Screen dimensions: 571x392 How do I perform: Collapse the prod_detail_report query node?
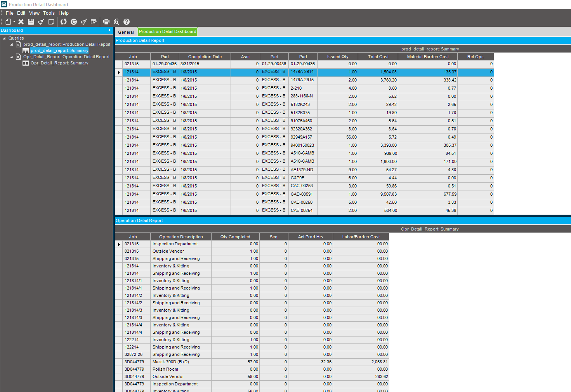[12, 45]
